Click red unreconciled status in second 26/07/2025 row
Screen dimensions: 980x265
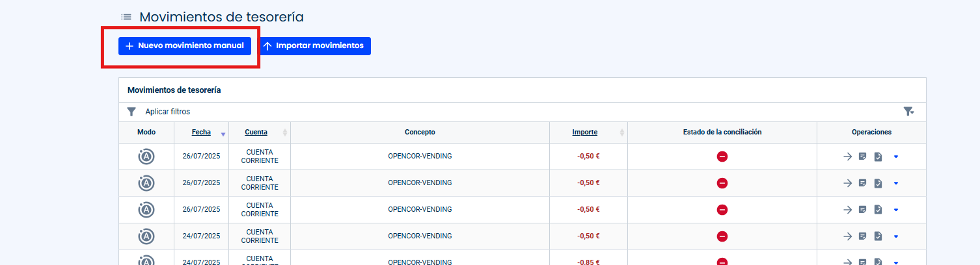722,183
